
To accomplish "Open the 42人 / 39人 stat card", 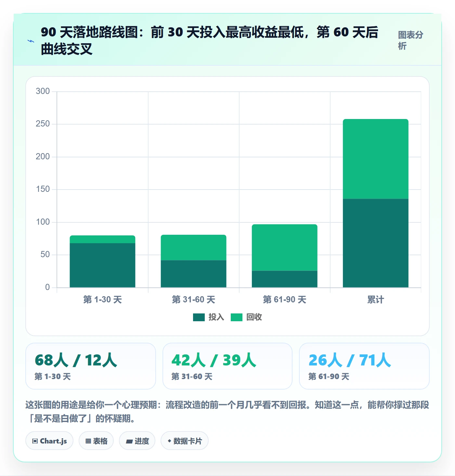I will [227, 366].
